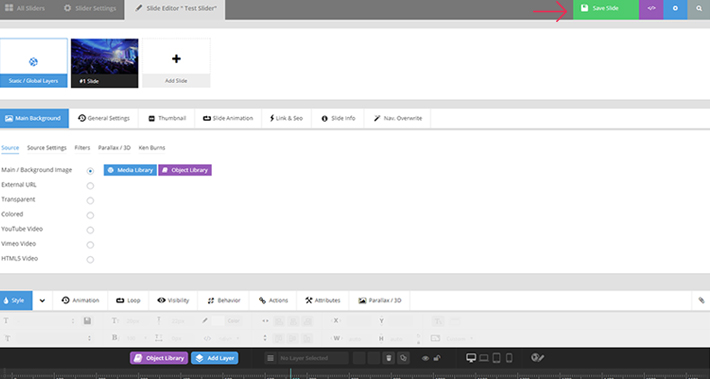Click the delete layer trash icon
This screenshot has height=379, width=710.
(388, 358)
